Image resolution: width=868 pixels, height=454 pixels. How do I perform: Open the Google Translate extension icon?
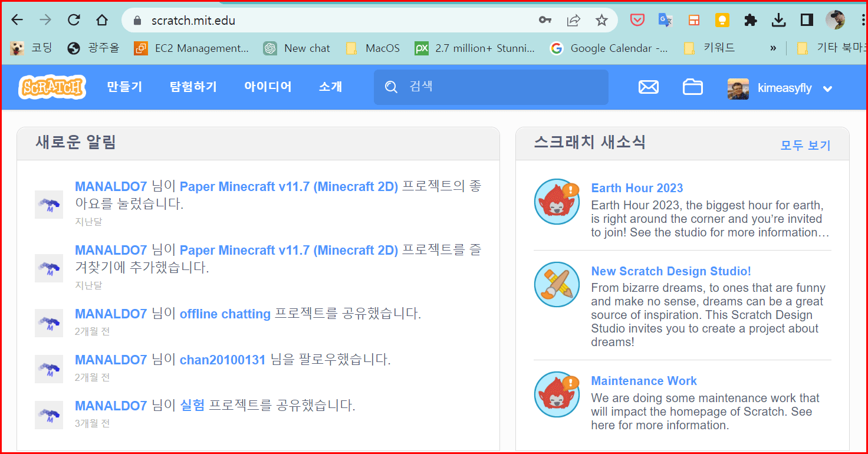(x=665, y=21)
